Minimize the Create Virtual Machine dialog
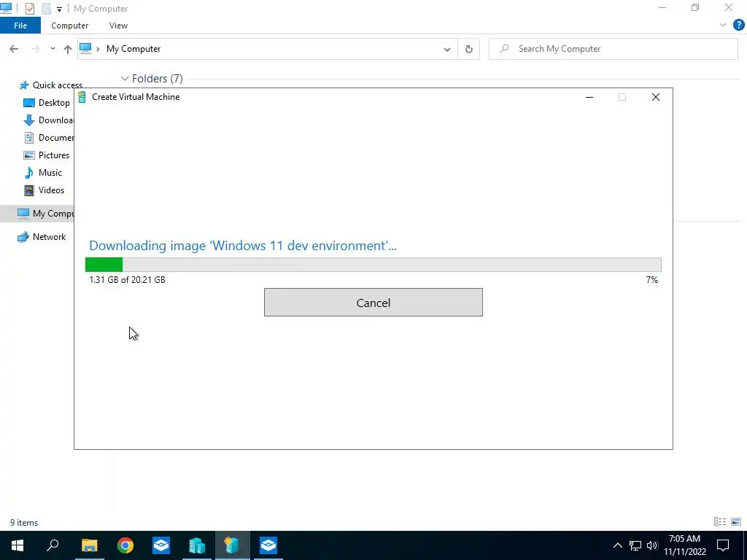Image resolution: width=747 pixels, height=560 pixels. coord(589,97)
